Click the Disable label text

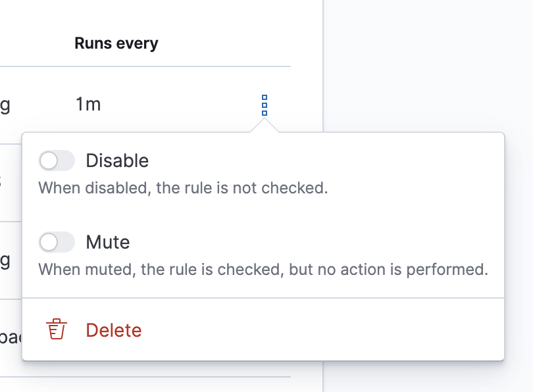117,160
